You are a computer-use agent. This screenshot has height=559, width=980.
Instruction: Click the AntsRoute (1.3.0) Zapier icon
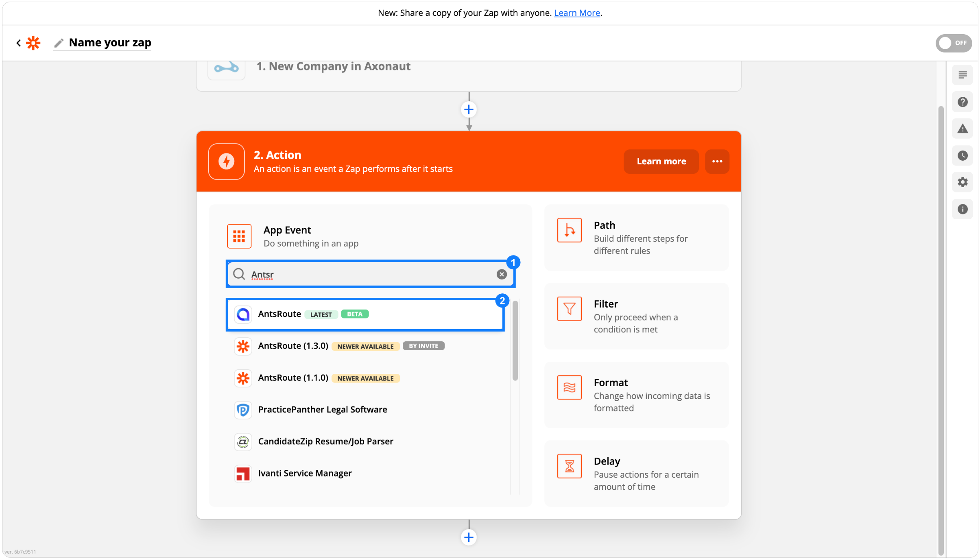tap(243, 346)
